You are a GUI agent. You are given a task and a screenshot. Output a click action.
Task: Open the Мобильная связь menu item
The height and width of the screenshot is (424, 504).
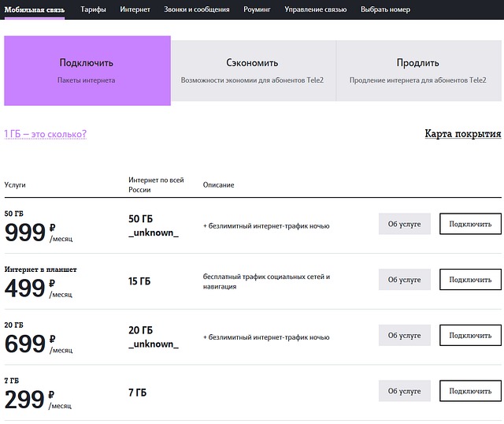[35, 9]
